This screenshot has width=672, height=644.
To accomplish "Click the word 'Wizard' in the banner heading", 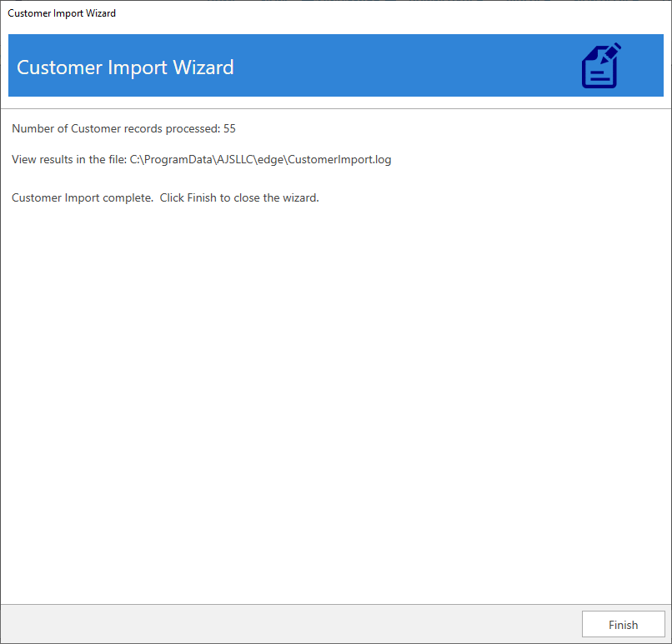I will [x=203, y=67].
